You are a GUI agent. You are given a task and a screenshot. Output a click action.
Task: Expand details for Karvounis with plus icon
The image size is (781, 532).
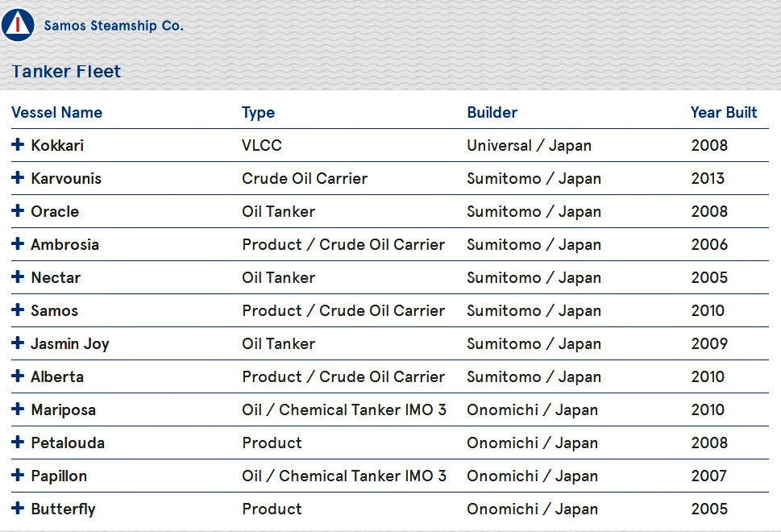(18, 177)
